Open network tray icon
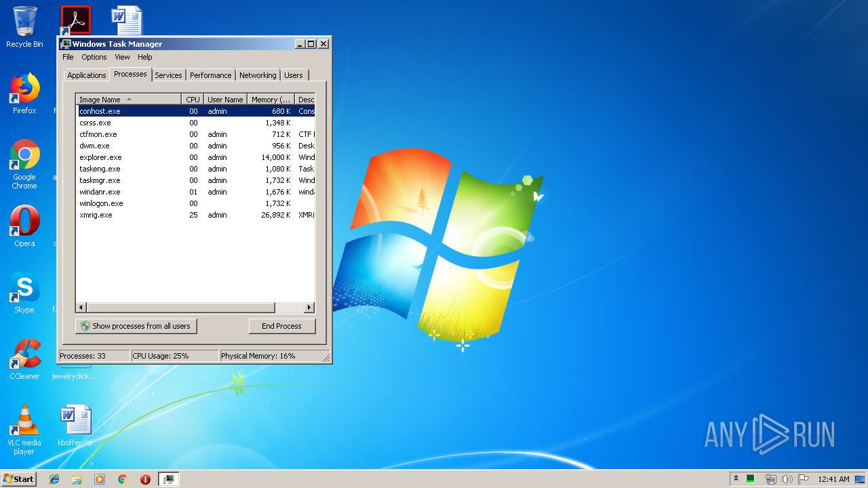The height and width of the screenshot is (488, 868). point(770,479)
